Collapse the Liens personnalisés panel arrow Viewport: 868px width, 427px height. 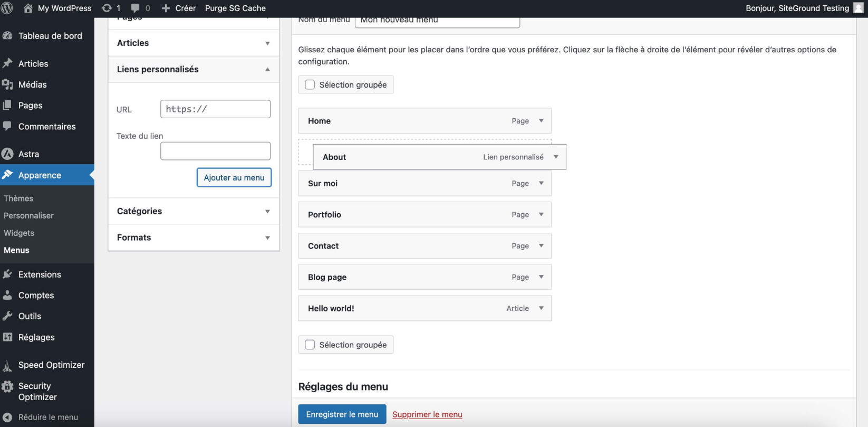pyautogui.click(x=267, y=69)
